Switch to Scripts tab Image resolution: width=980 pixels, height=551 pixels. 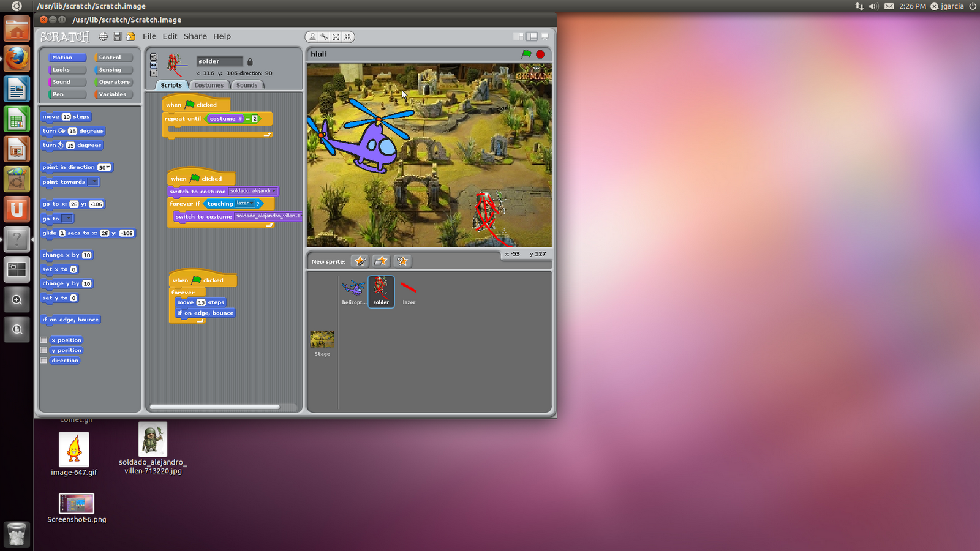pyautogui.click(x=171, y=85)
